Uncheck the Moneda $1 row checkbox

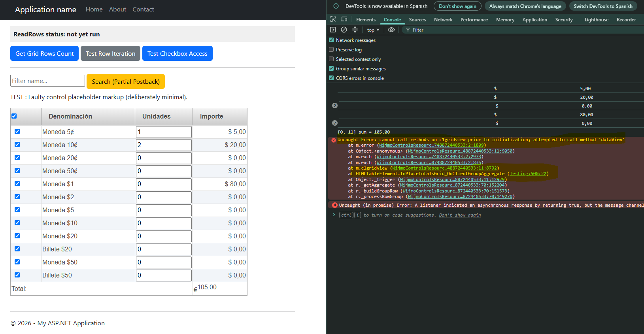tap(17, 184)
